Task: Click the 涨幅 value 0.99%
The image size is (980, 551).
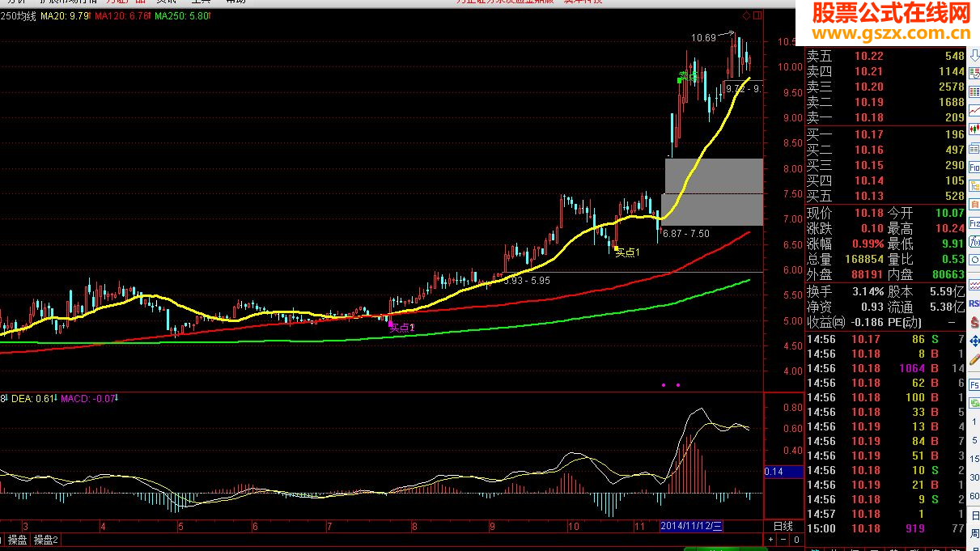Action: click(867, 244)
